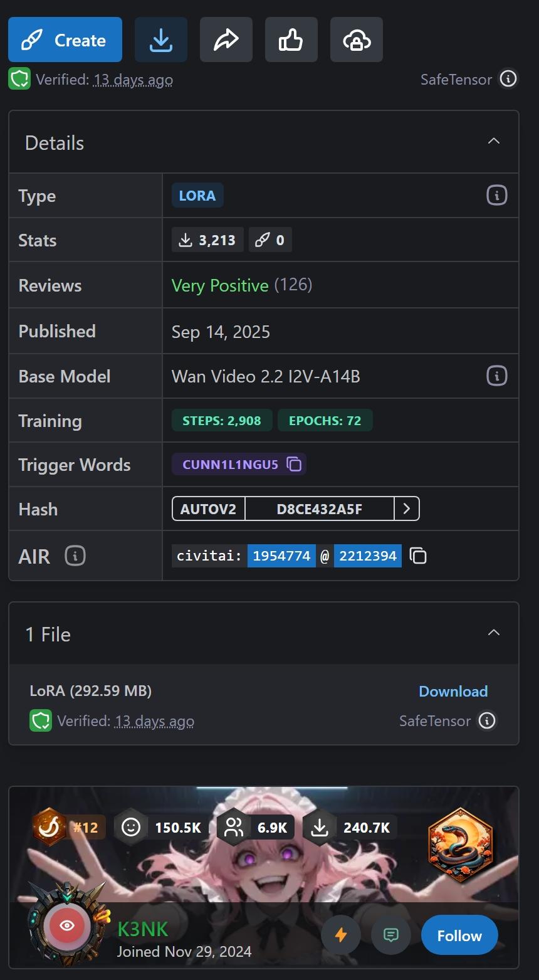Tip creator with the lightning bolt icon
The image size is (539, 980).
[341, 935]
